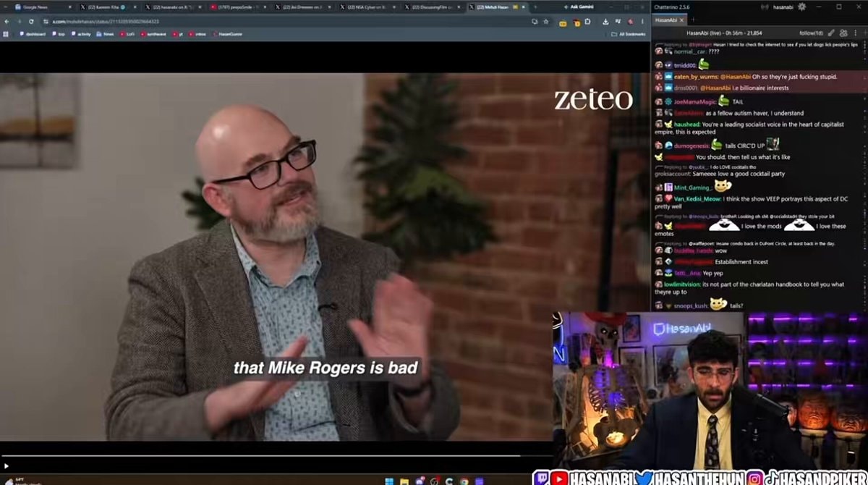Click the follow(1d) chat mode label
Screen dimensions: 868x485
pos(810,33)
